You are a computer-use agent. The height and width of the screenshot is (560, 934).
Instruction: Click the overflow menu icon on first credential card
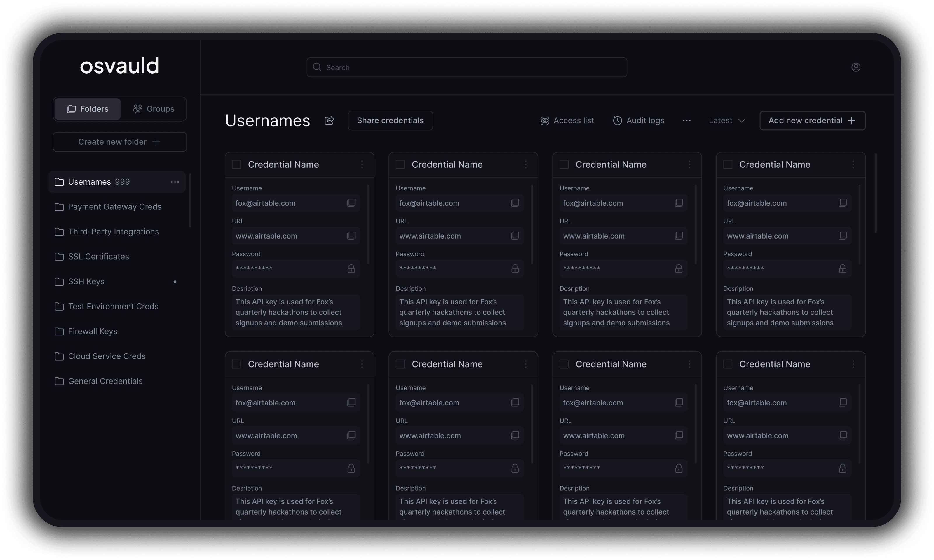pos(362,164)
